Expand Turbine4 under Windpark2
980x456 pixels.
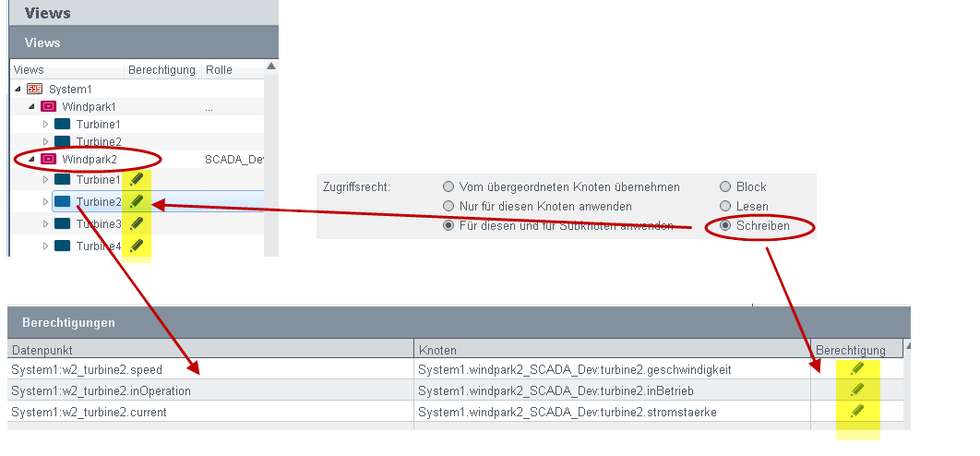(45, 246)
